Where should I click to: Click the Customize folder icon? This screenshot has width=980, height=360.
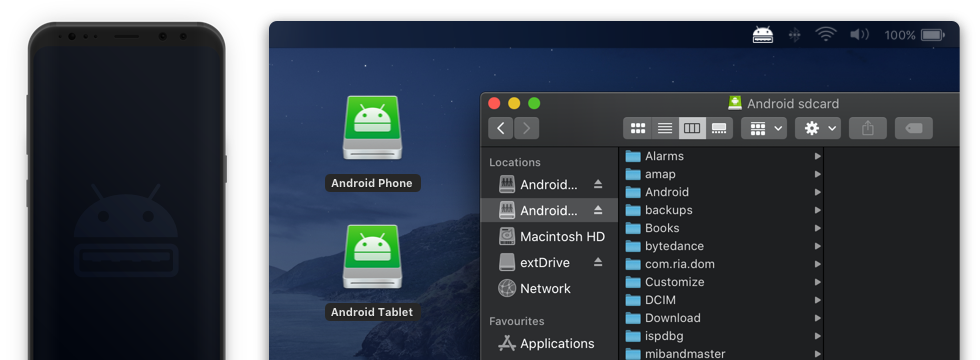click(633, 282)
